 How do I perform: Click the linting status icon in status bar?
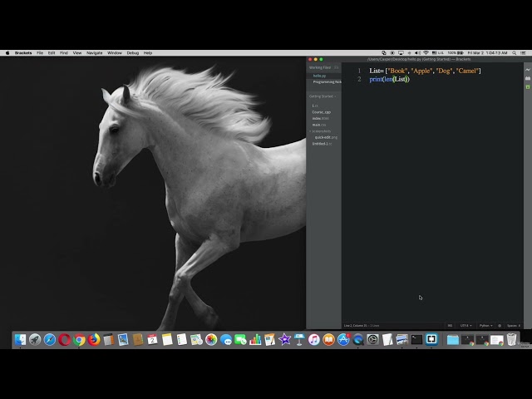[x=500, y=326]
